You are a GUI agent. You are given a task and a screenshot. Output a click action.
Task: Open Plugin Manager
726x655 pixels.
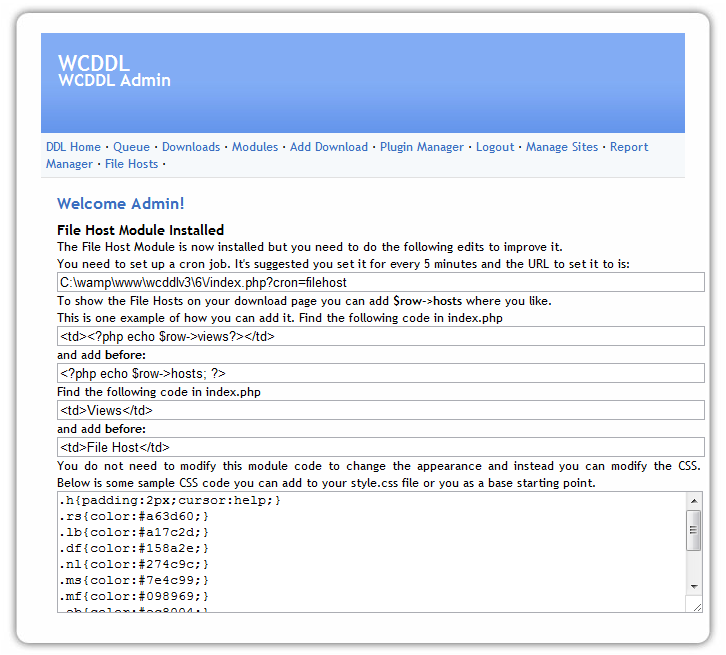422,147
